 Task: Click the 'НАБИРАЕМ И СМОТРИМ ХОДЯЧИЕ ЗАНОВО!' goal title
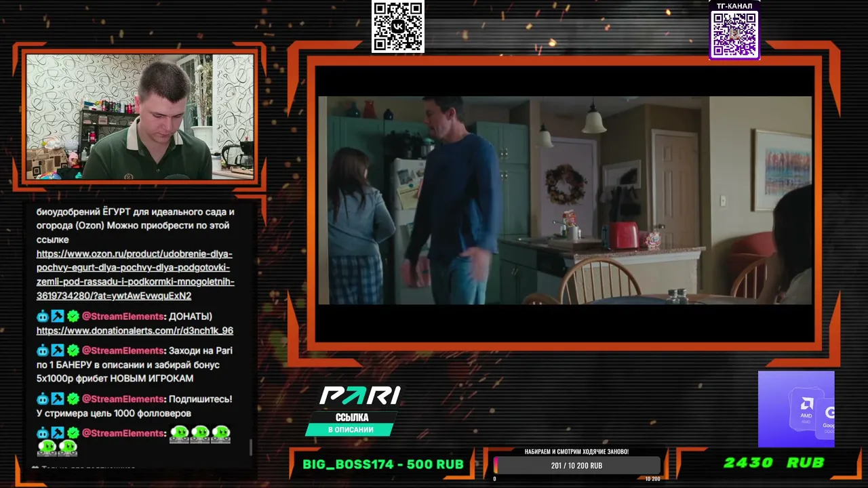tap(576, 451)
